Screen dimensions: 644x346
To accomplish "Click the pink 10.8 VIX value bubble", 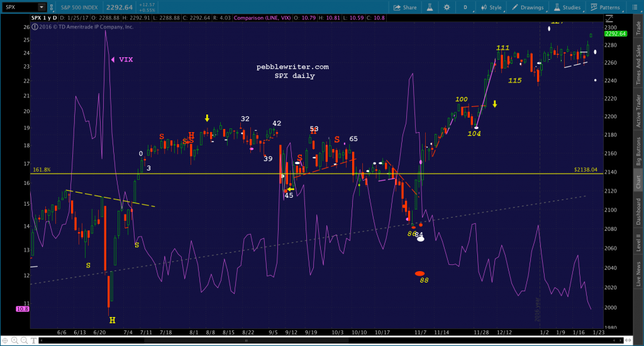I will (22, 309).
